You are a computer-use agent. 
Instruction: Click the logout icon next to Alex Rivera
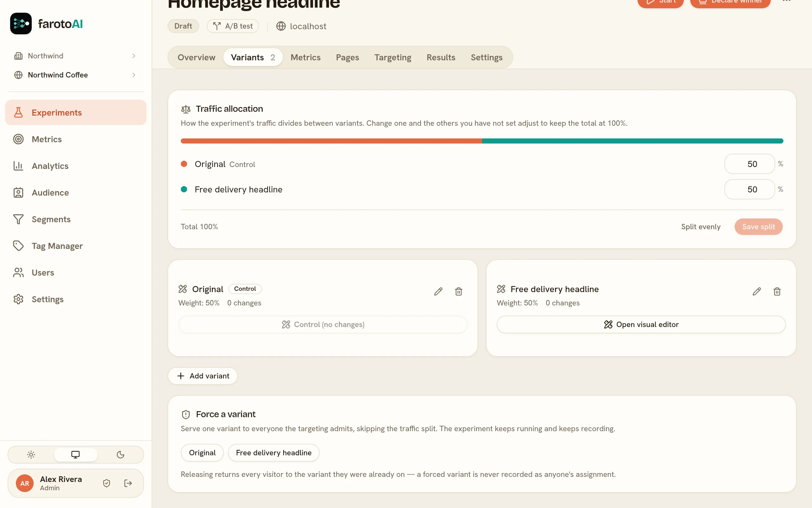[128, 483]
